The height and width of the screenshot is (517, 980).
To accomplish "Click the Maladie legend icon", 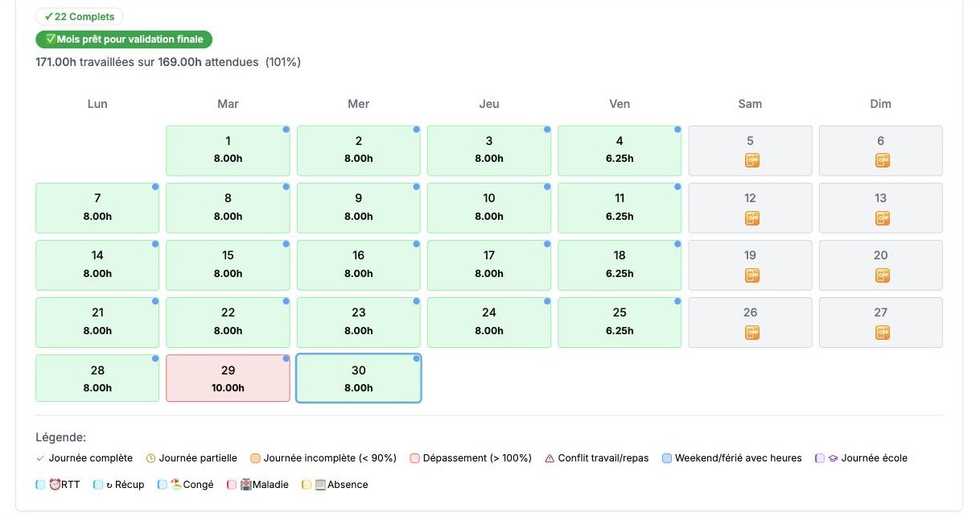I will [x=245, y=485].
